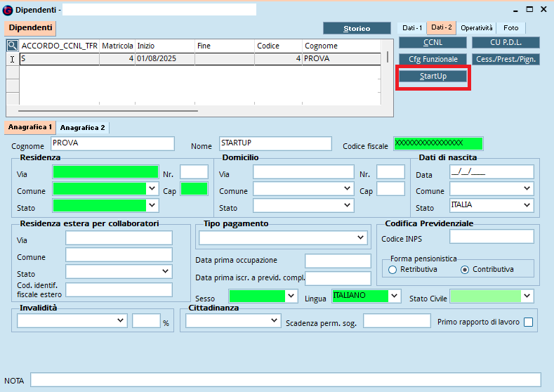Open Cess./Prest./Pign. button

(506, 59)
